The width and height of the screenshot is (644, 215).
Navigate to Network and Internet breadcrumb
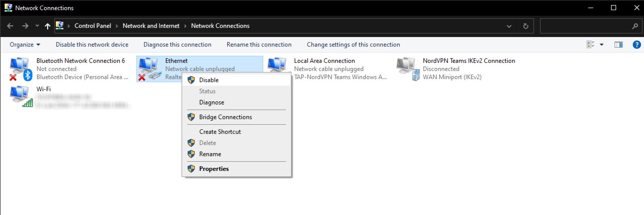coord(151,26)
